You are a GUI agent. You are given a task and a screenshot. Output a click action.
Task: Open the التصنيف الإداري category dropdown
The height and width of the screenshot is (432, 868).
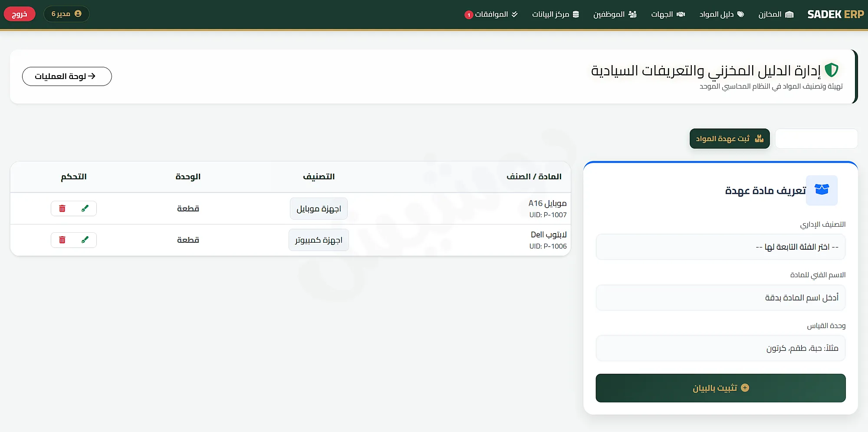tap(720, 247)
